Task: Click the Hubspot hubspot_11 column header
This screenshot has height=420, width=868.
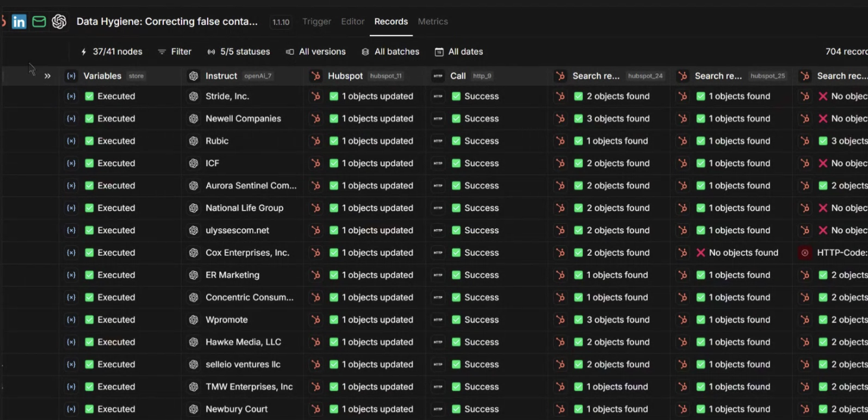Action: click(x=365, y=76)
